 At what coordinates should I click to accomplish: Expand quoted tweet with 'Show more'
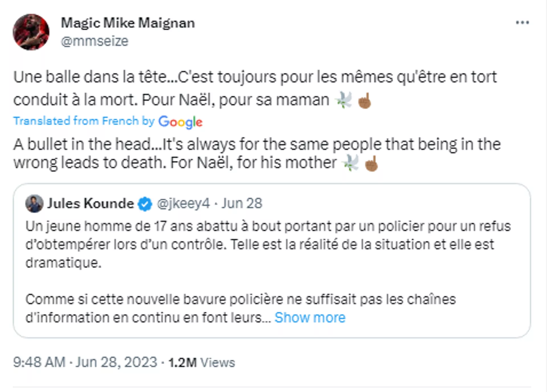coord(310,318)
